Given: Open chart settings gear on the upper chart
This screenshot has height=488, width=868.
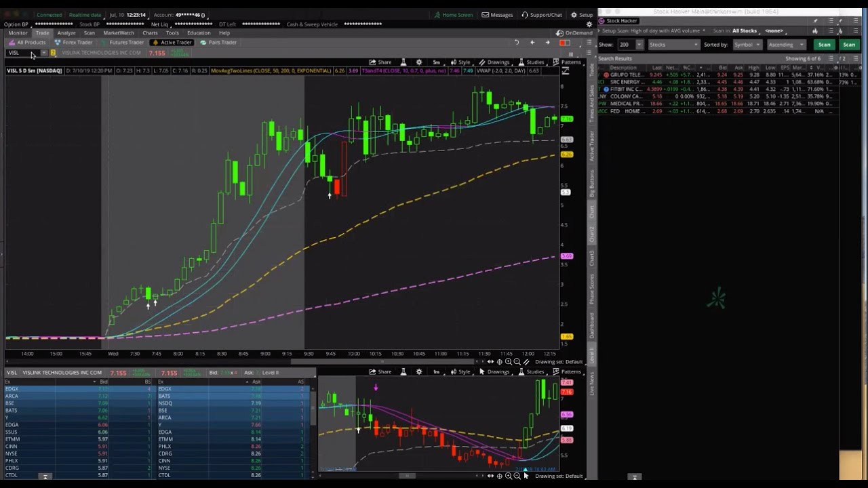Looking at the screenshot, I should [x=418, y=62].
